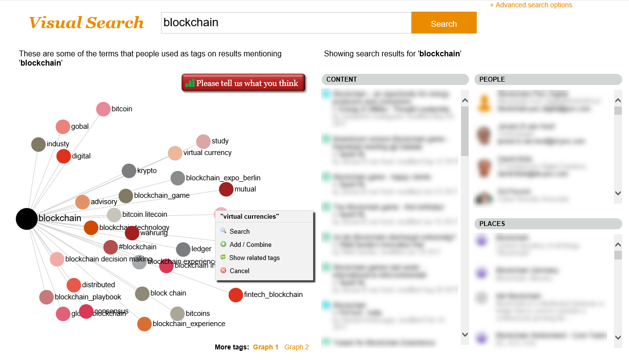Click the red Cancel icon in popup
629x364 pixels.
pos(223,271)
